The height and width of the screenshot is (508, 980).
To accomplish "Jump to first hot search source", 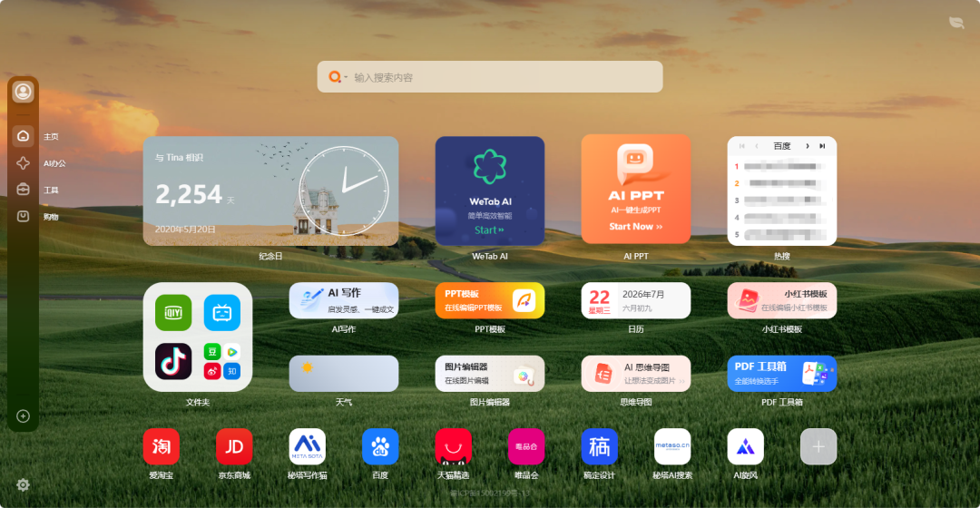I will [742, 146].
